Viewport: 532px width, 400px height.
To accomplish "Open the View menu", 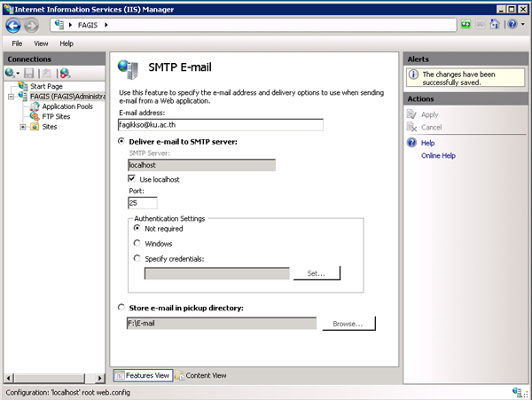I will pos(41,43).
